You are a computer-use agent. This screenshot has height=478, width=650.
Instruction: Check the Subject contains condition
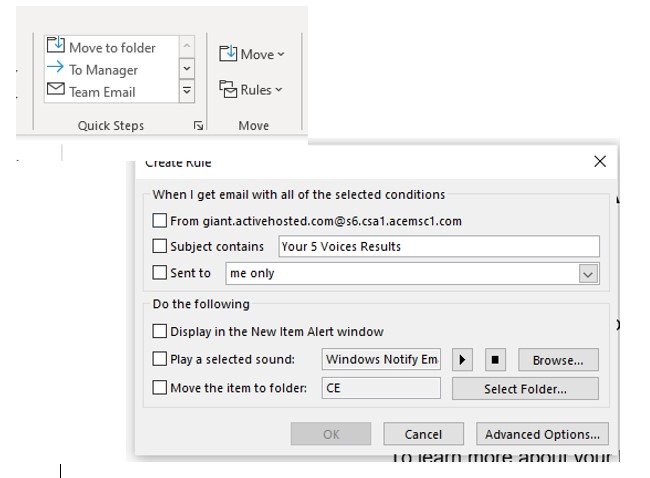(160, 247)
